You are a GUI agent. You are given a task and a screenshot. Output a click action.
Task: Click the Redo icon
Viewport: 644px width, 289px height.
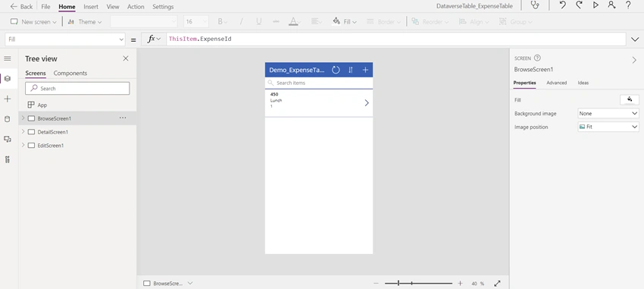click(579, 5)
